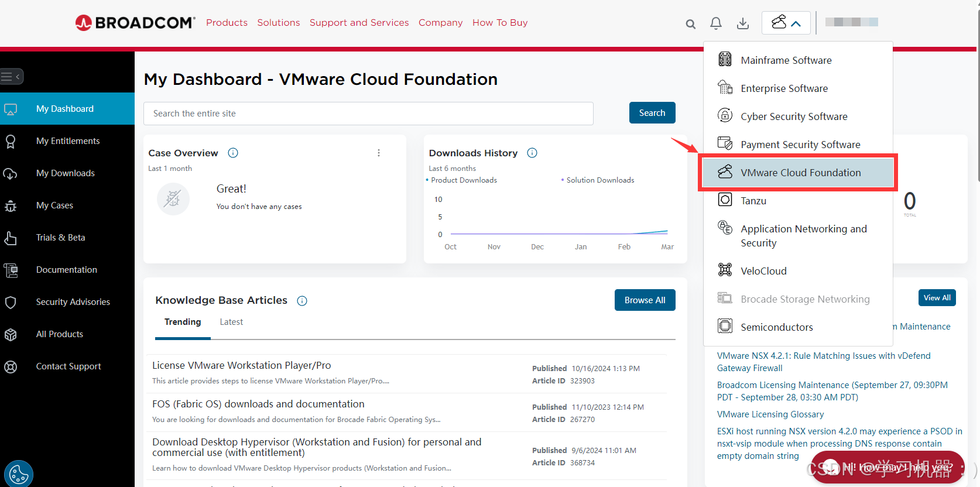The width and height of the screenshot is (980, 487).
Task: Click the All Products cube icon
Action: coord(11,334)
